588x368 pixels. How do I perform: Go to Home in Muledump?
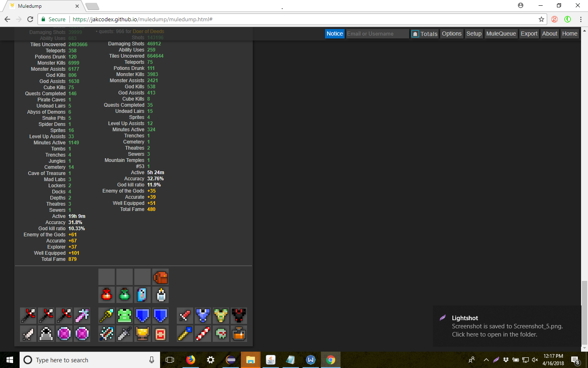pos(570,34)
